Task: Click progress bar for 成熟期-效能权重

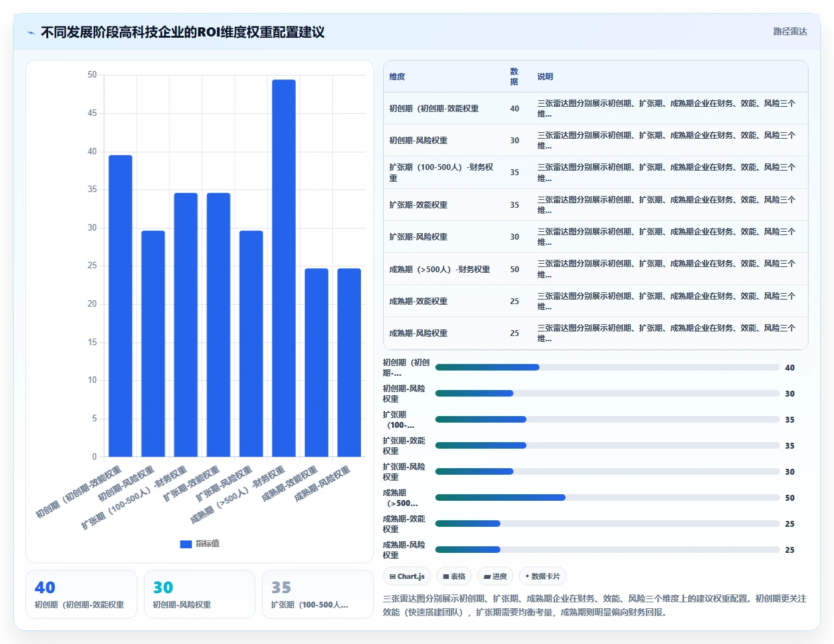Action: click(x=607, y=524)
